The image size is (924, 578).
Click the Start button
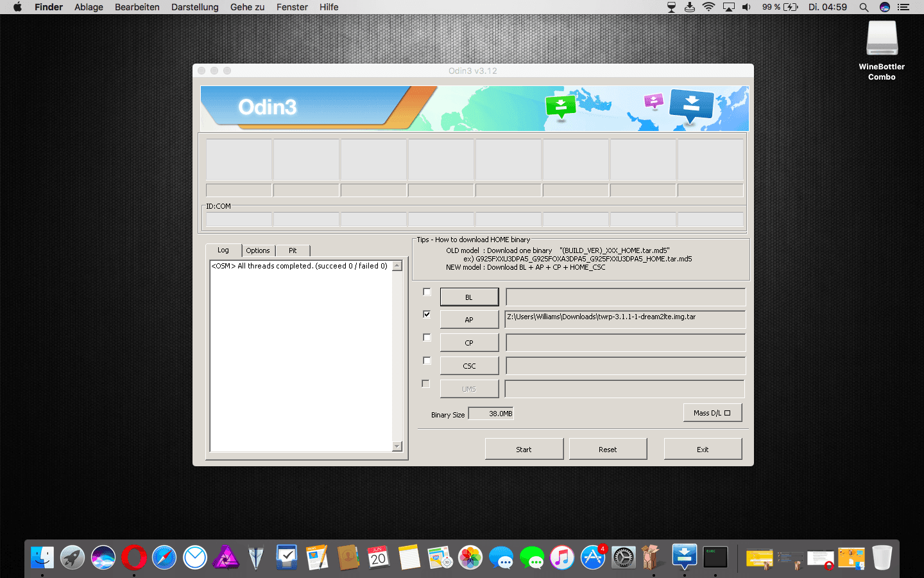[x=524, y=450]
